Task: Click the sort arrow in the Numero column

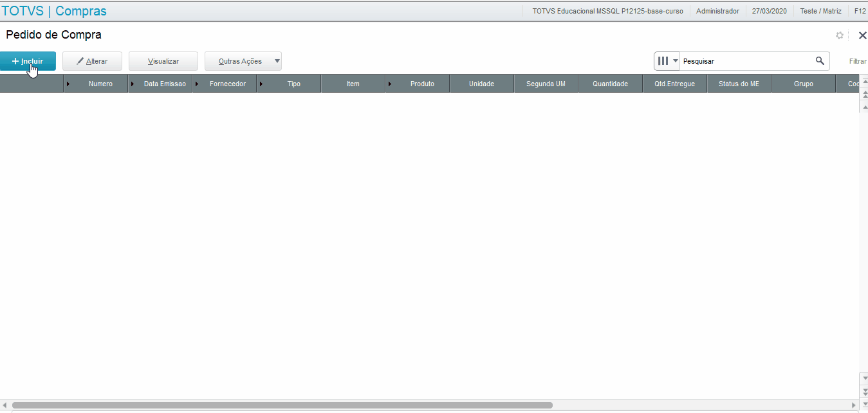Action: pyautogui.click(x=68, y=84)
